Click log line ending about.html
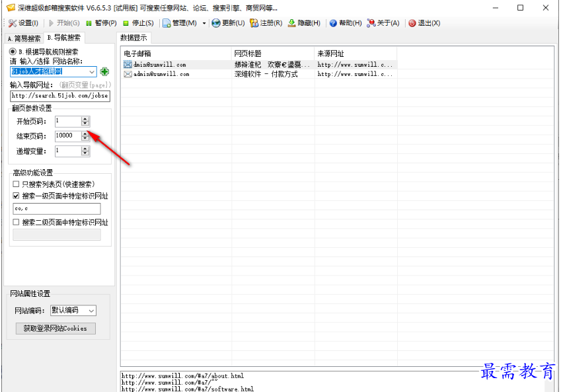 tap(182, 376)
